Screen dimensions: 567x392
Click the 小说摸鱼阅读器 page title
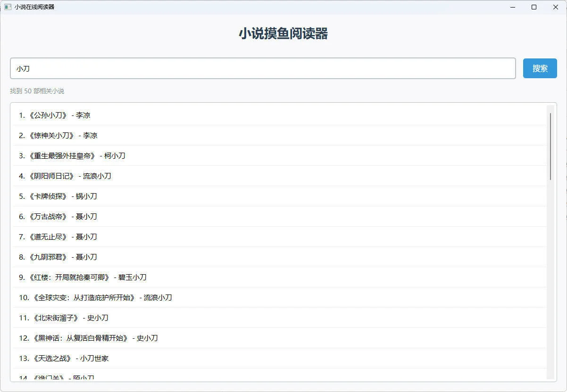283,33
